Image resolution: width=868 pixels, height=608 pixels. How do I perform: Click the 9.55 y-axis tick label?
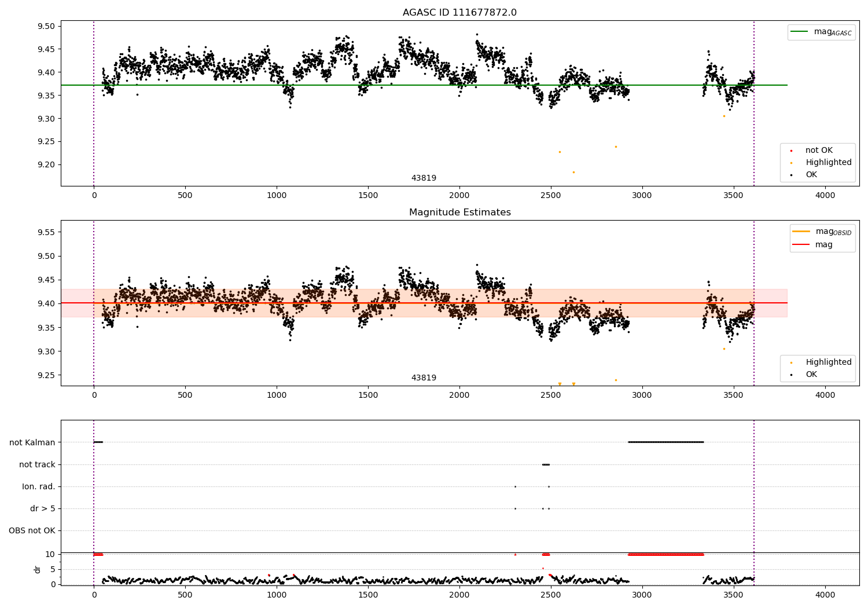tap(45, 232)
